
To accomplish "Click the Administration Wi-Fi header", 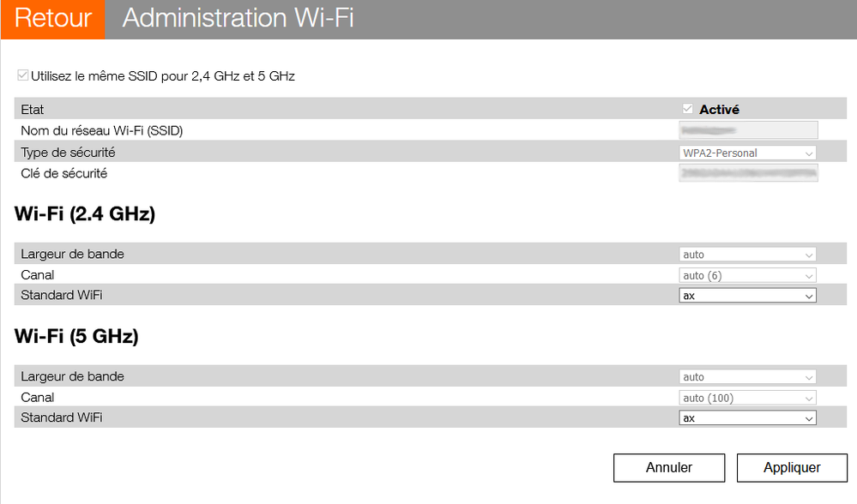I will 239,18.
